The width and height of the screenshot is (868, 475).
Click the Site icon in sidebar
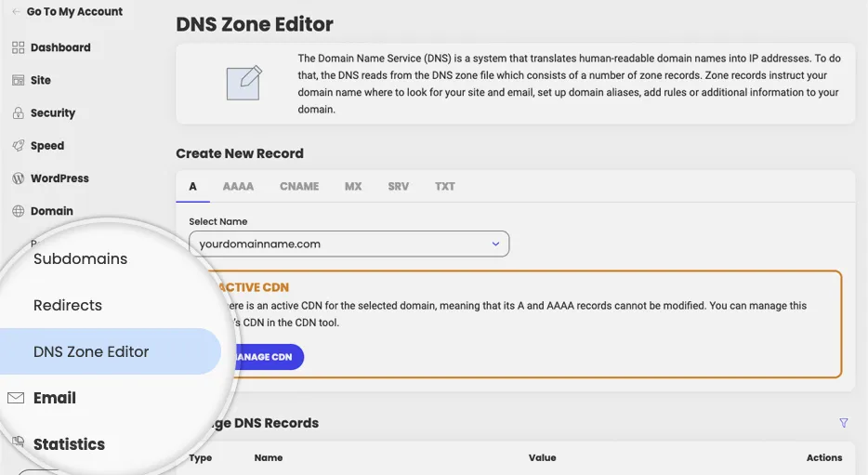pyautogui.click(x=19, y=80)
